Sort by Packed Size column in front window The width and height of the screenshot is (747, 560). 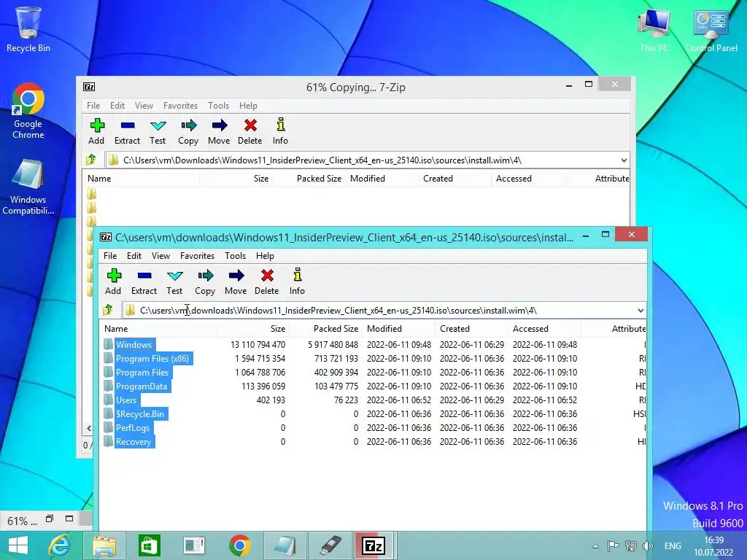pyautogui.click(x=325, y=329)
